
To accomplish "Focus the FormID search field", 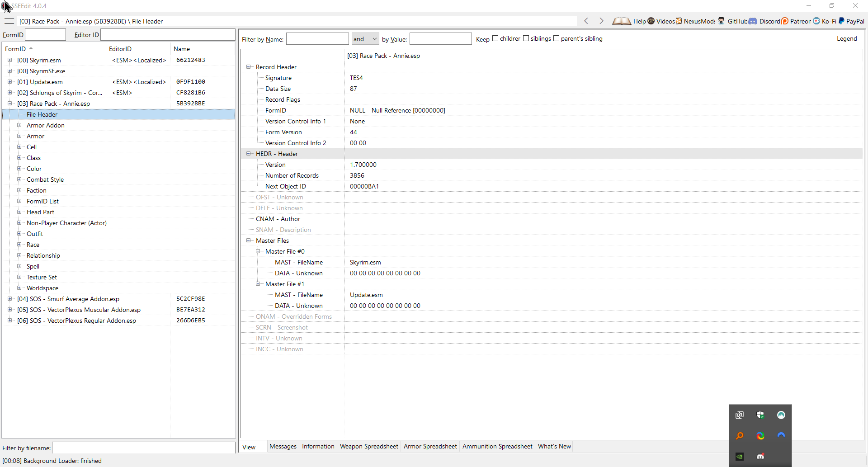I will 45,35.
